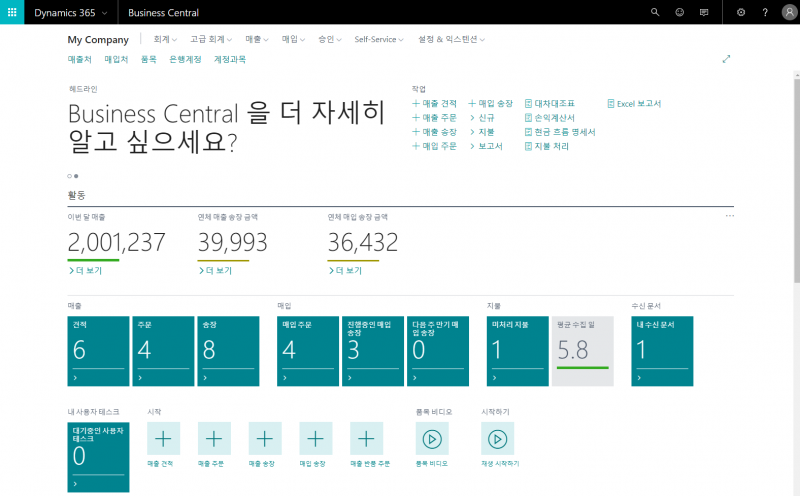
Task: Expand page with the diagonal arrows icon
Action: click(x=726, y=59)
